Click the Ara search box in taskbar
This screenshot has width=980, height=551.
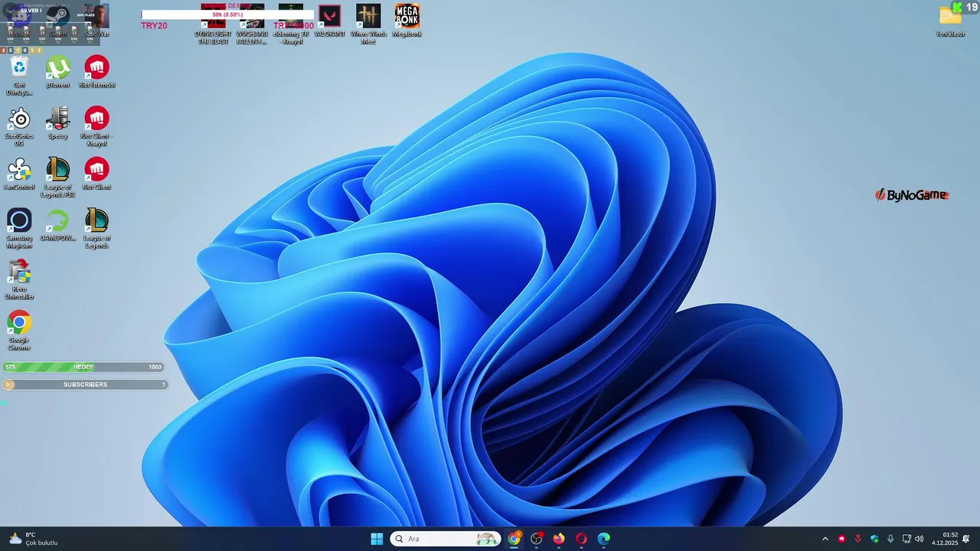(x=446, y=539)
